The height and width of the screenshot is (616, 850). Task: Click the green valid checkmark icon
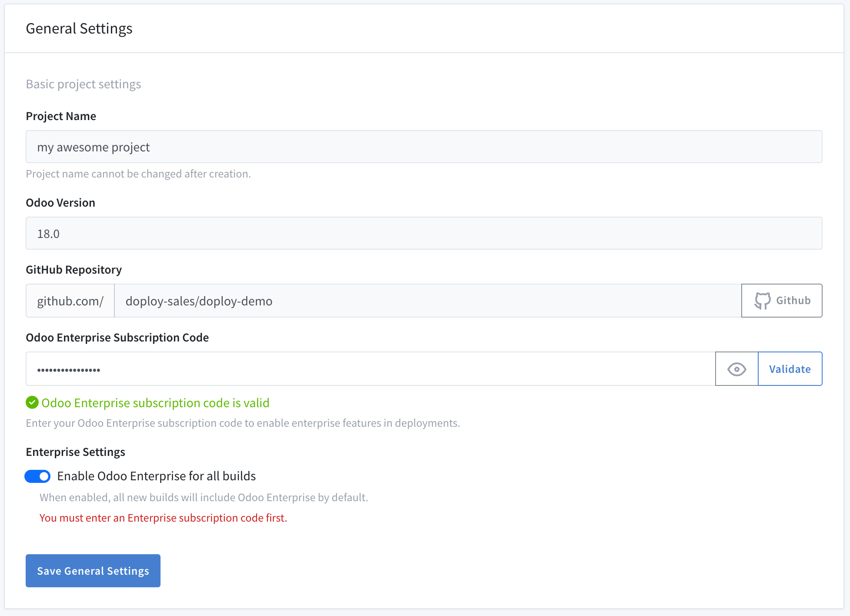click(x=32, y=402)
